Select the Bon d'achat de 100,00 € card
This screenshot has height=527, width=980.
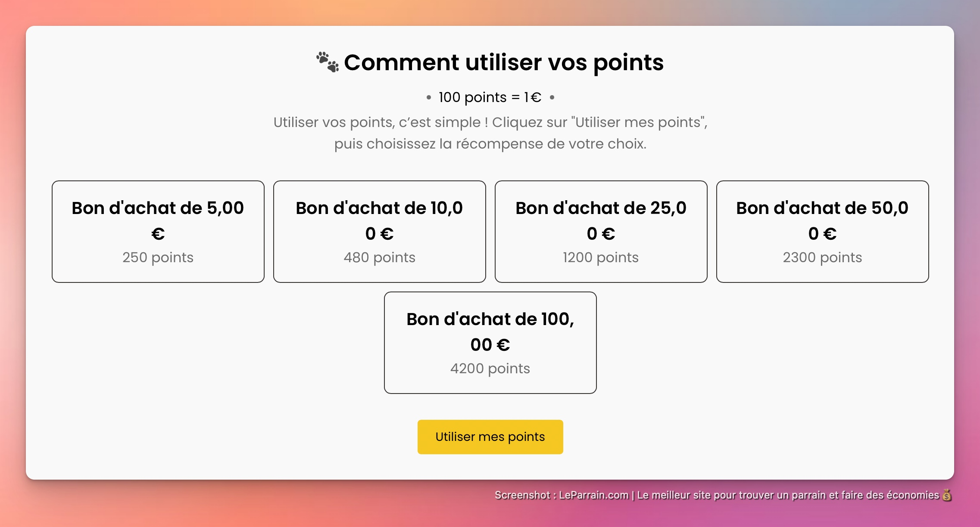pos(490,342)
